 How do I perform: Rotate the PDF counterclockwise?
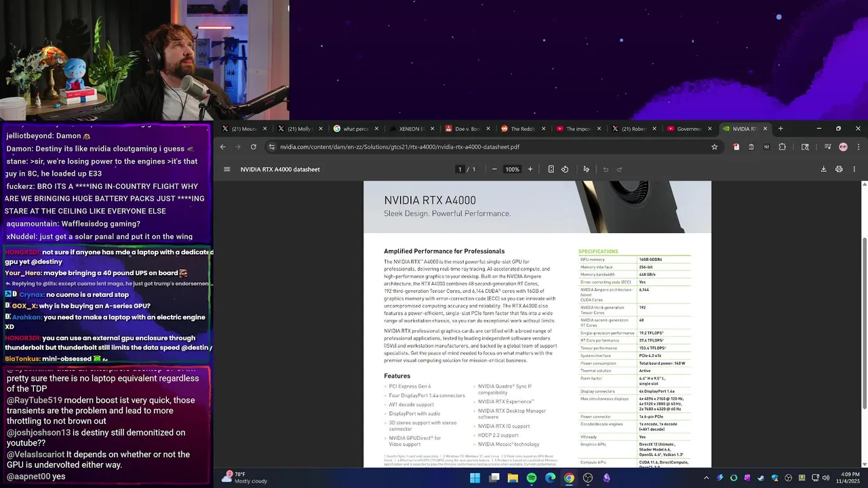pos(565,169)
